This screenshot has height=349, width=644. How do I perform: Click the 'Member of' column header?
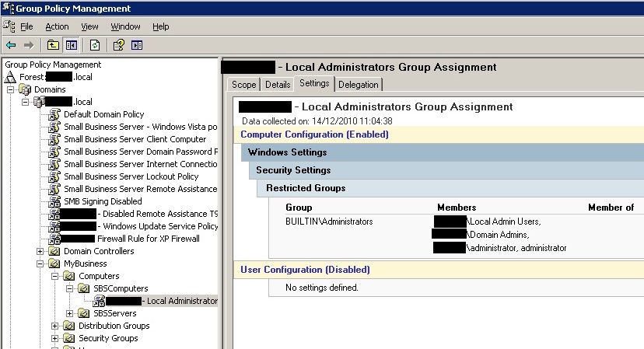611,208
